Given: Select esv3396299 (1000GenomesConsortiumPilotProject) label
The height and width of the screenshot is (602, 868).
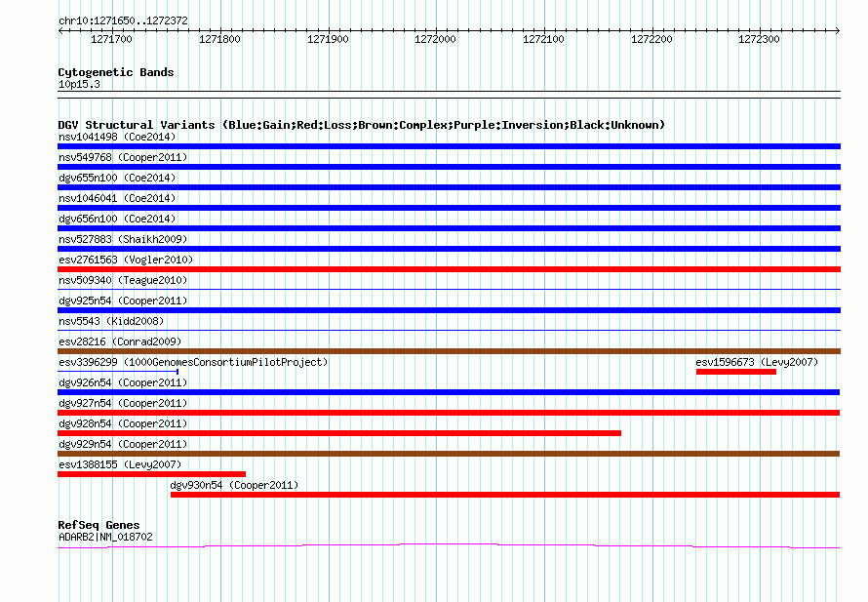Looking at the screenshot, I should coord(193,362).
